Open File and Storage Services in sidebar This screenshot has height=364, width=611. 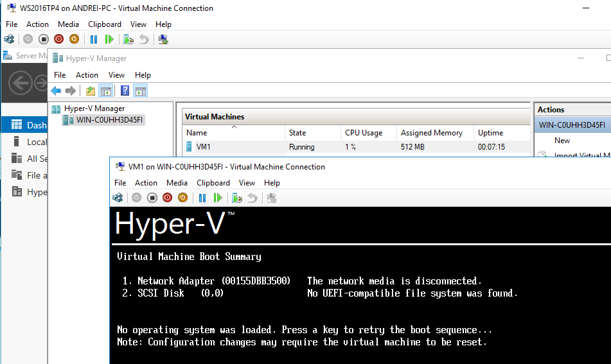click(x=24, y=175)
